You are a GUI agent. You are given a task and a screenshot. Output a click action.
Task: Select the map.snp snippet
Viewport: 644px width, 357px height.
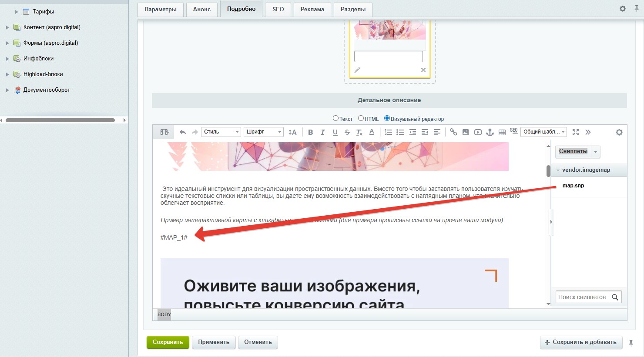[x=573, y=186]
